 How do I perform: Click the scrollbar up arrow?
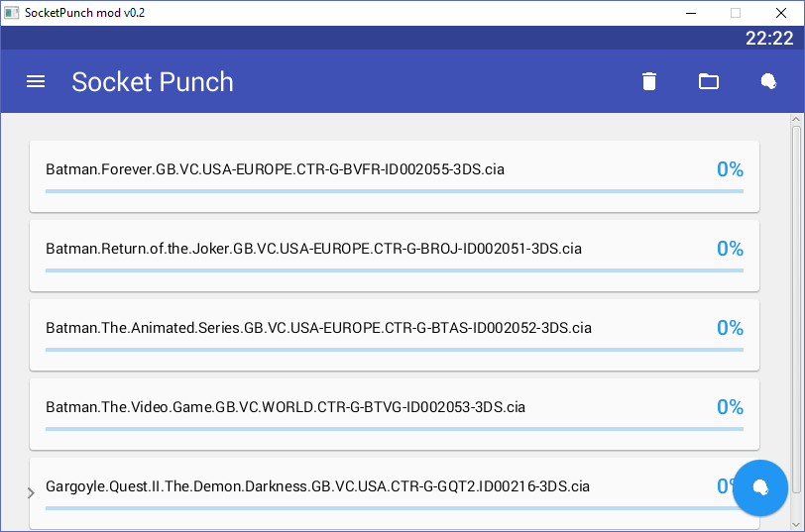point(796,120)
